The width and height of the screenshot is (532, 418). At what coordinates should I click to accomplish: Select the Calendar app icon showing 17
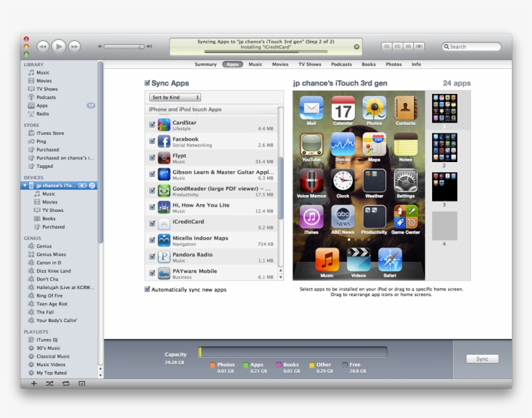343,108
